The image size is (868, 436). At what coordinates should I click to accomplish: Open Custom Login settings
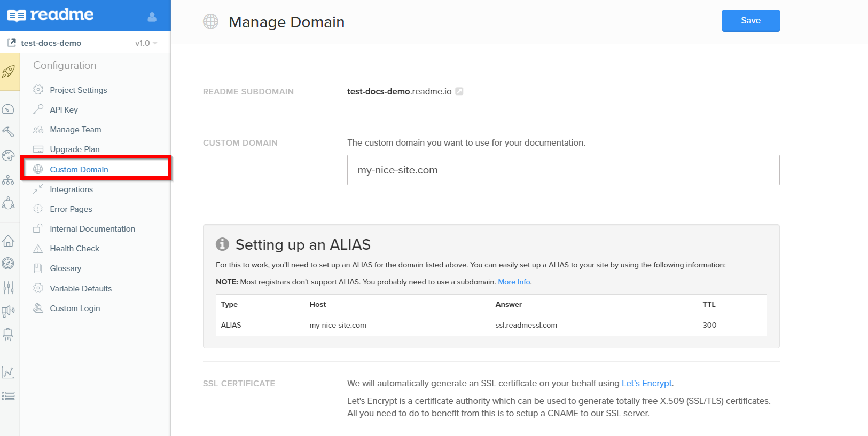point(75,308)
